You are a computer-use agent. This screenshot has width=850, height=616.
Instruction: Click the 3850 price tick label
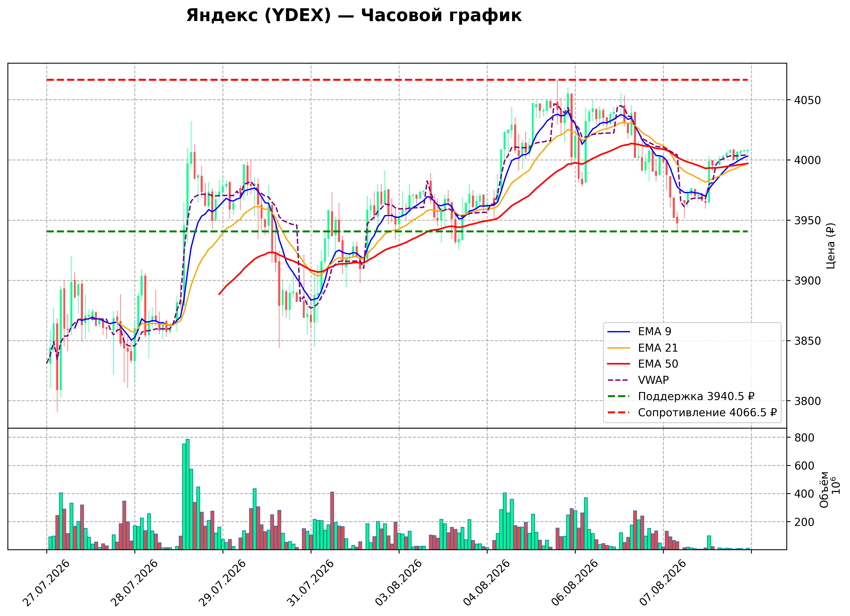(x=807, y=341)
